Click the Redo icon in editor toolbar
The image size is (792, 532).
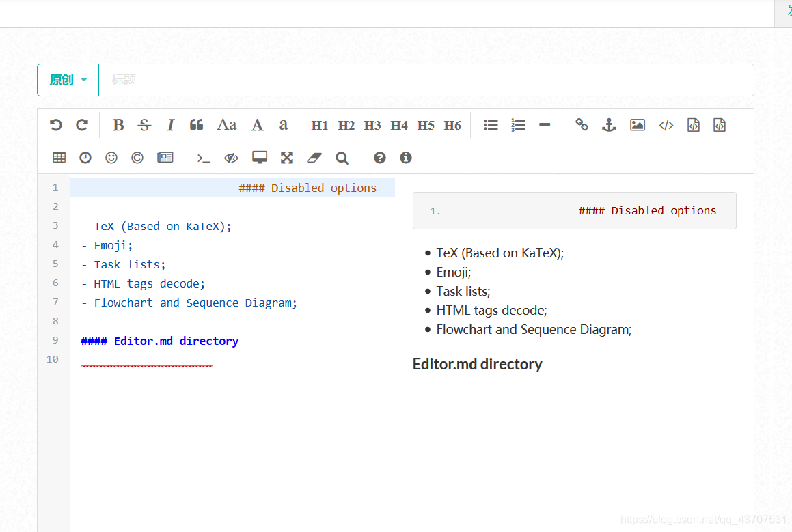[82, 125]
